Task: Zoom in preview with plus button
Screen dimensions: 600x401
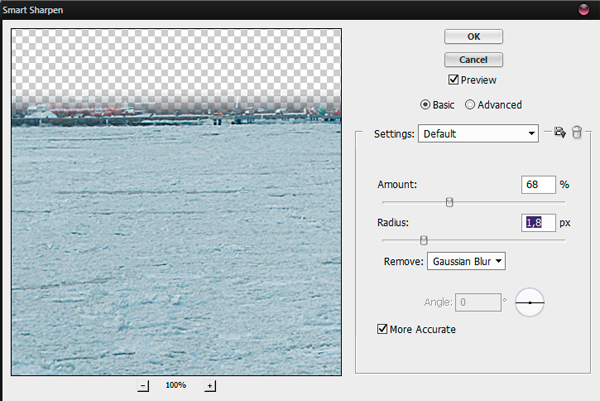Action: coord(210,386)
